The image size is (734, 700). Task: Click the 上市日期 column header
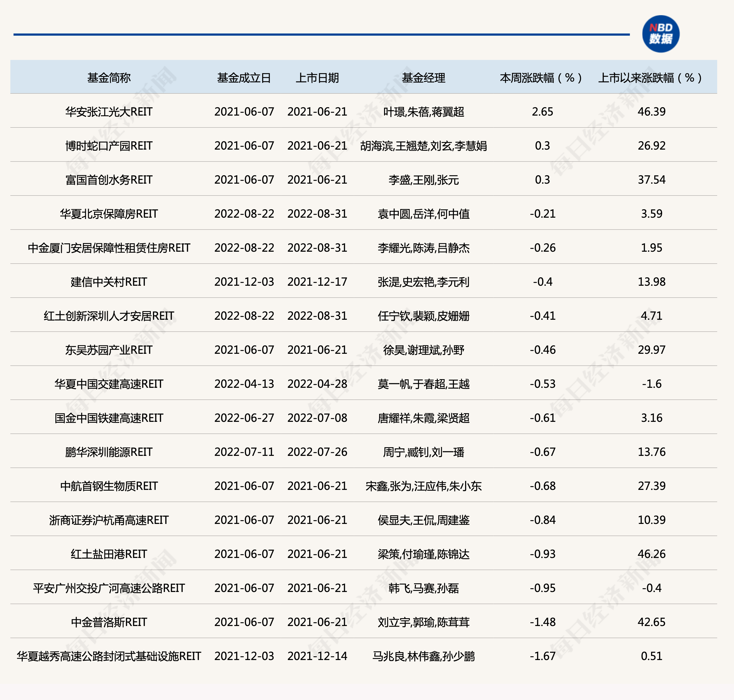(317, 78)
